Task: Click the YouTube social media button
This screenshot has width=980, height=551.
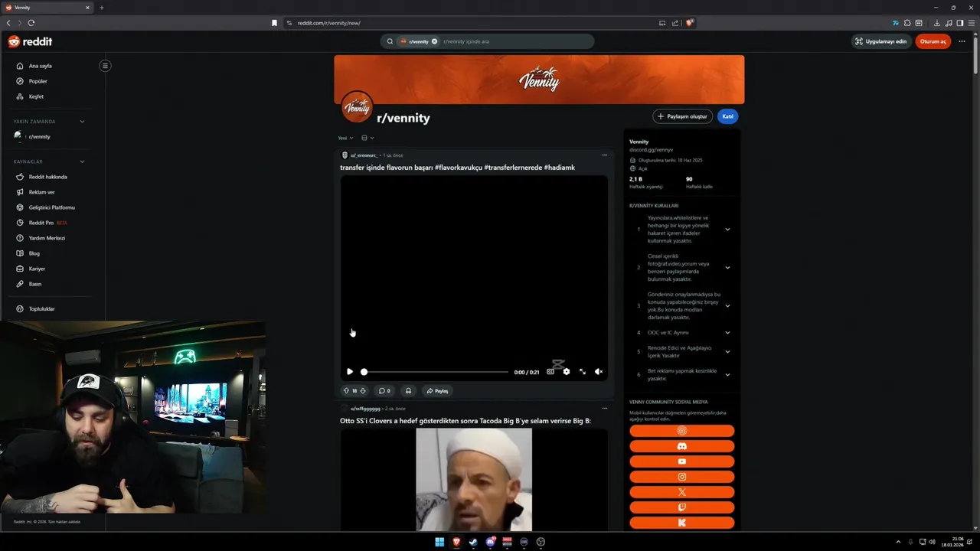Action: (681, 461)
